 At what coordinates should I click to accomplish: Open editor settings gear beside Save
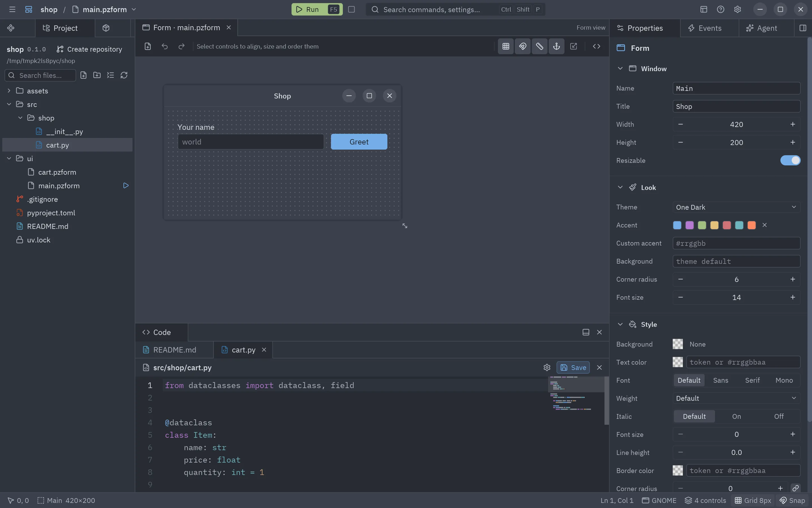point(547,367)
